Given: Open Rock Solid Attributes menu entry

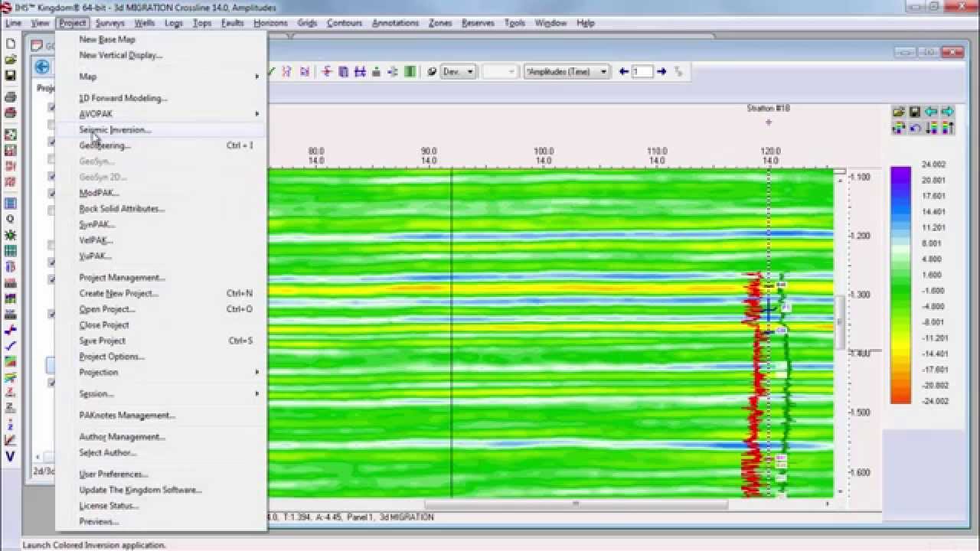Looking at the screenshot, I should pyautogui.click(x=122, y=208).
